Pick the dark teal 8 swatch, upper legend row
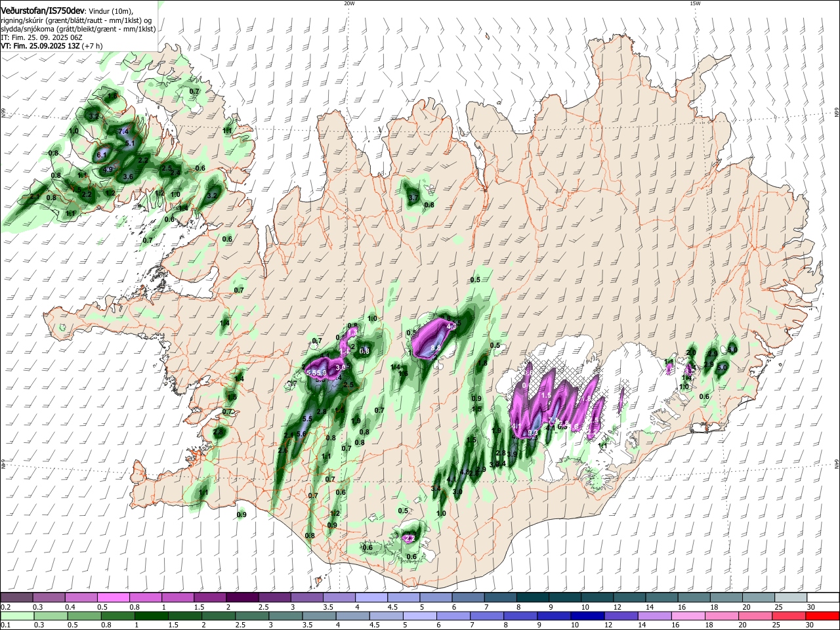The height and width of the screenshot is (630, 840). (x=533, y=598)
